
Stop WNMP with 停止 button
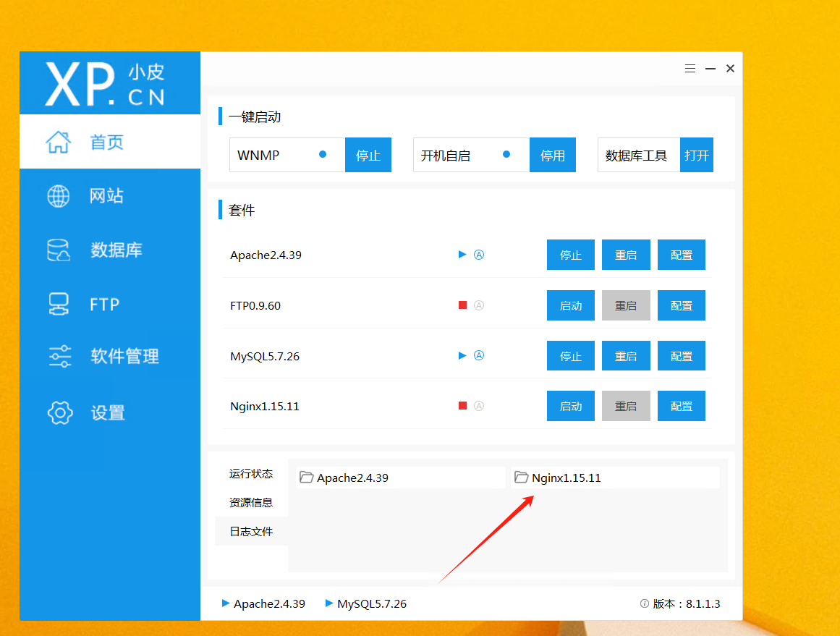click(x=368, y=155)
